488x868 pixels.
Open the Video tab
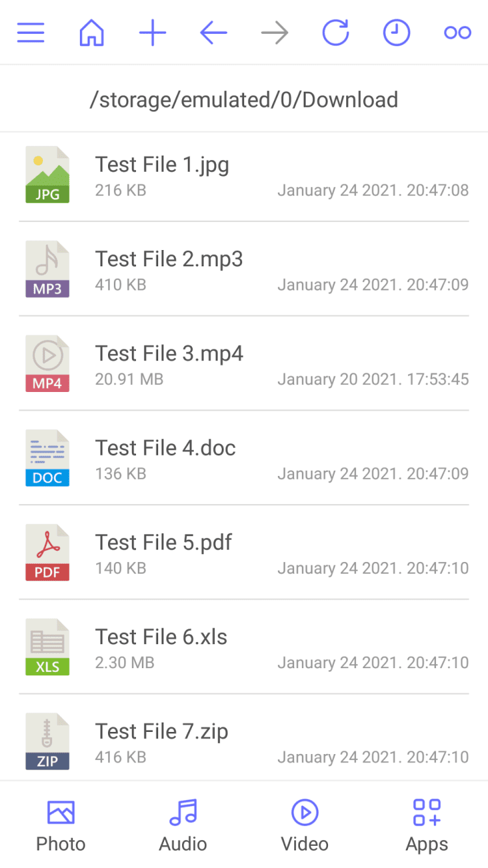[x=305, y=825]
